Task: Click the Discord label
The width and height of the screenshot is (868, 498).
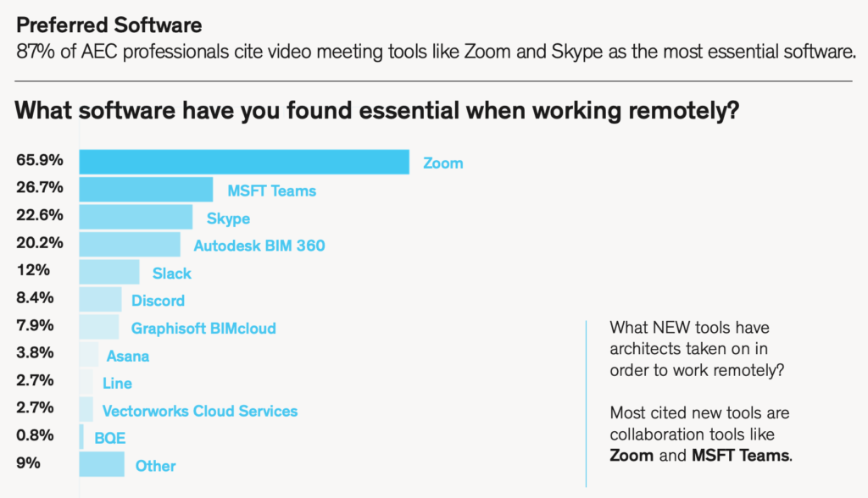Action: (158, 300)
